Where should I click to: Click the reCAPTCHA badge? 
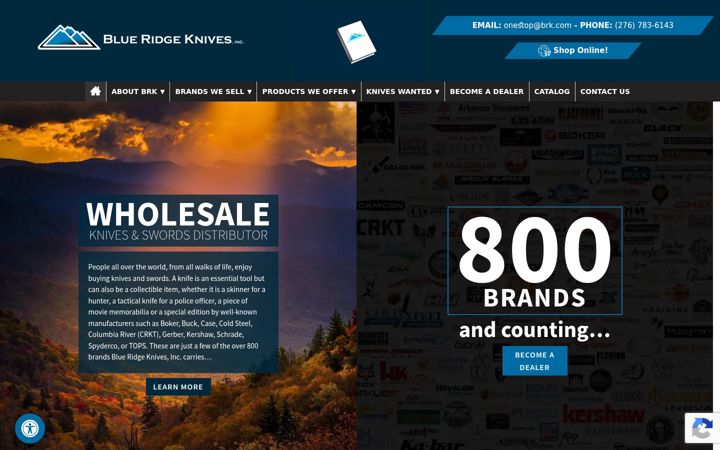702,428
